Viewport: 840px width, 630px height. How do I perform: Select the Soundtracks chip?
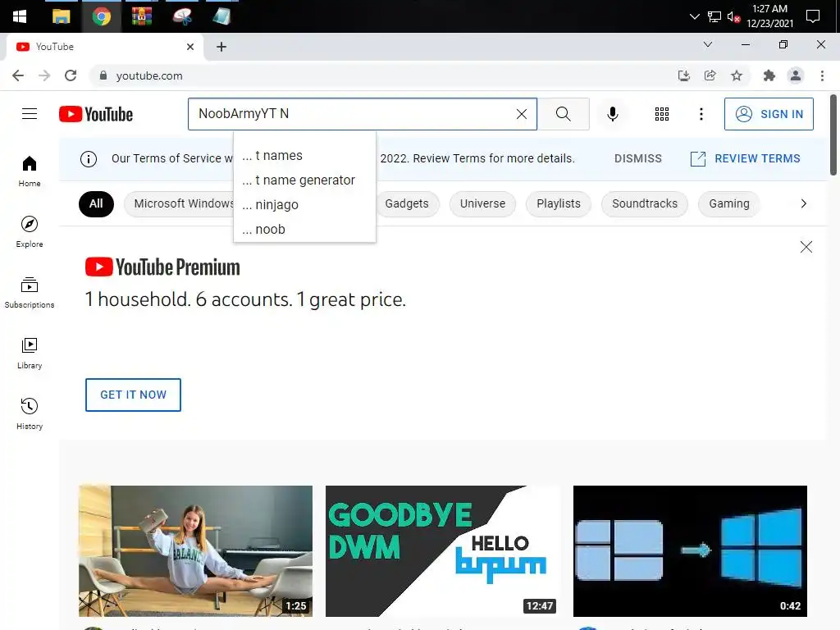click(645, 203)
